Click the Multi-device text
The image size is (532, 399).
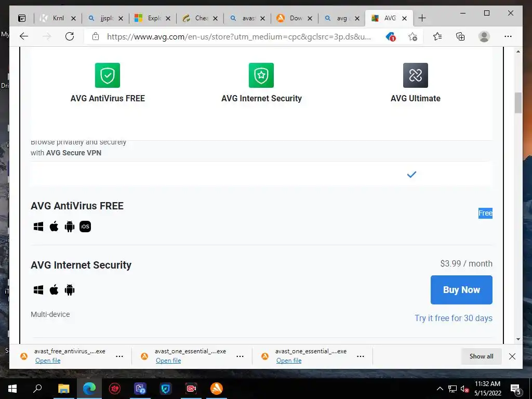(50, 314)
